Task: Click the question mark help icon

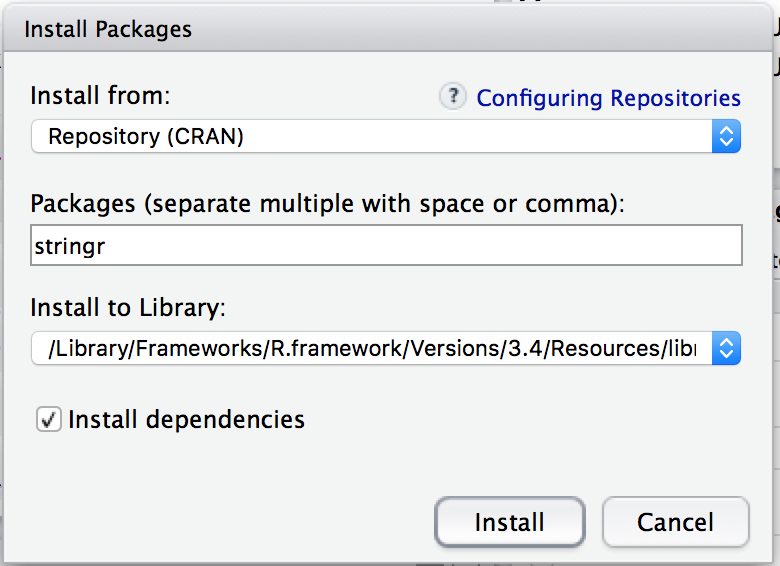Action: coord(453,97)
